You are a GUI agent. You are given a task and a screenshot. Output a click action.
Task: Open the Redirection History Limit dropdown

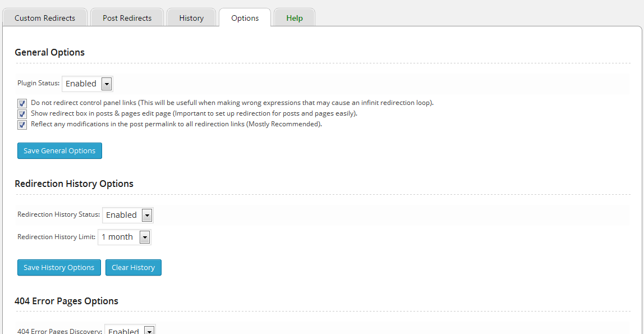point(118,237)
